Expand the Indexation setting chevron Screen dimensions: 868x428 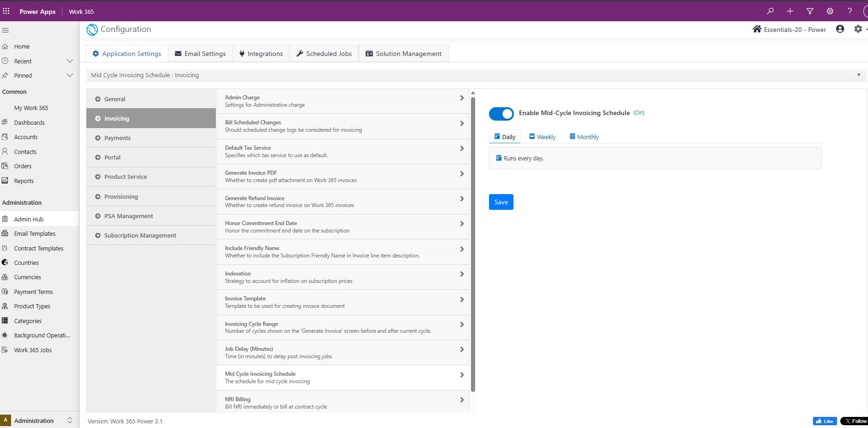462,274
